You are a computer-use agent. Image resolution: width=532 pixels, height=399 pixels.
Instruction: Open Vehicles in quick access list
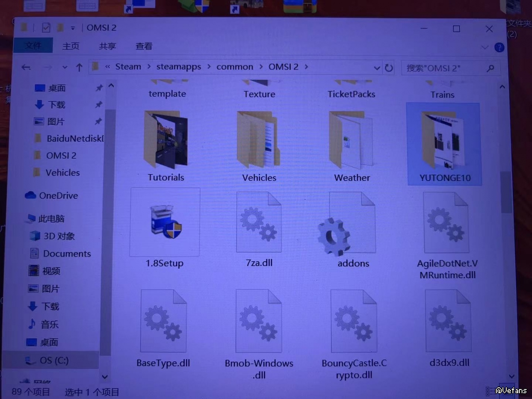(x=56, y=172)
